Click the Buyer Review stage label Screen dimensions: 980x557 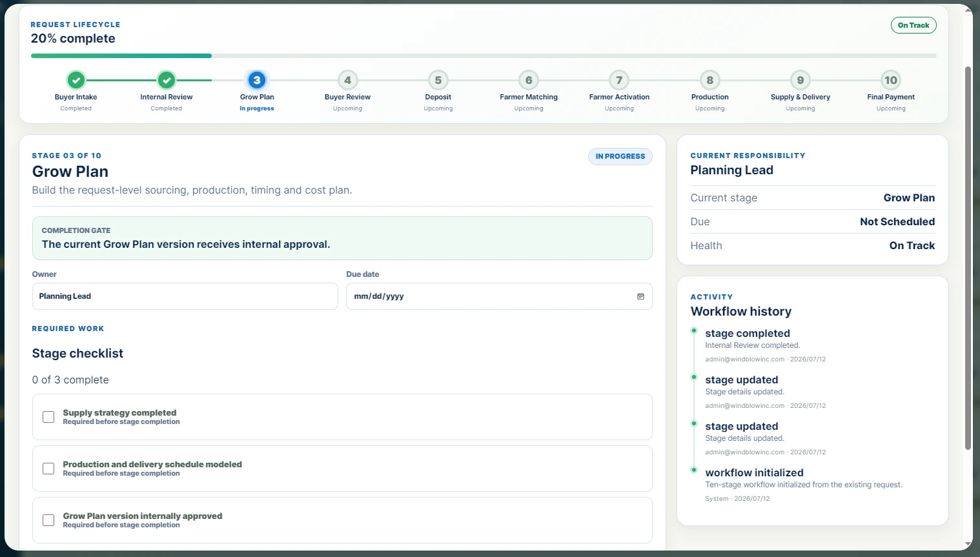tap(347, 97)
